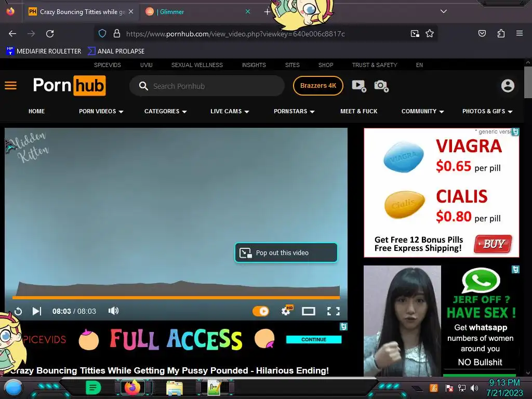Click Pop out this video button
The height and width of the screenshot is (399, 532).
pyautogui.click(x=286, y=253)
